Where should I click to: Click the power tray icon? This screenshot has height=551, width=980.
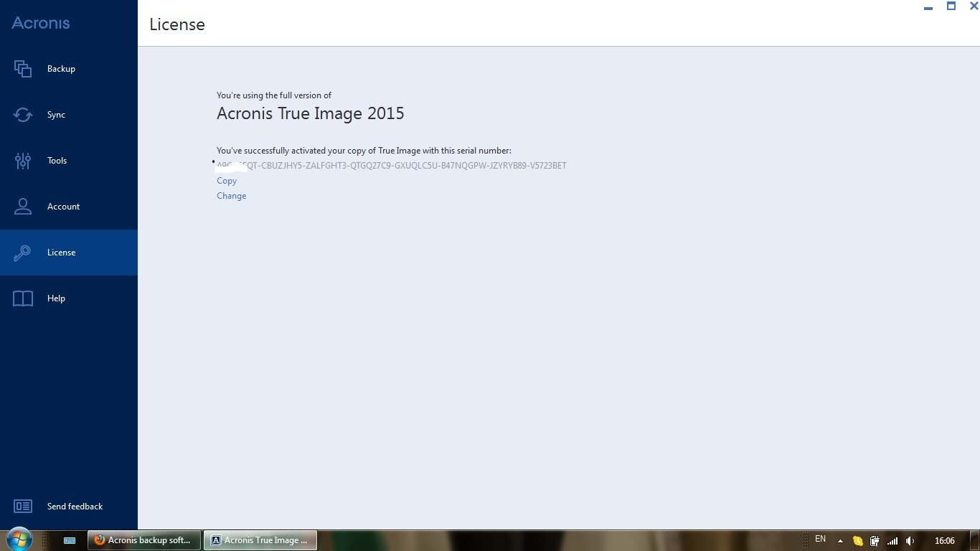(x=875, y=541)
